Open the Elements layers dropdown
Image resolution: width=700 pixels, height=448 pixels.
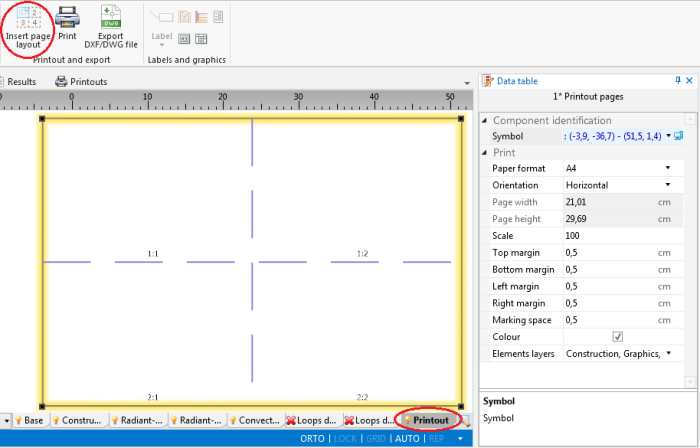click(x=667, y=353)
